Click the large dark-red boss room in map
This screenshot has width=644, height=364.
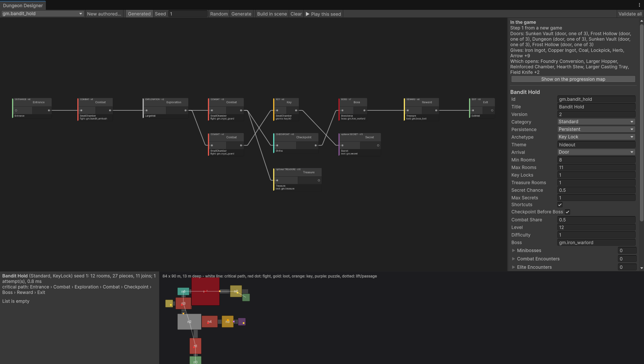point(205,291)
